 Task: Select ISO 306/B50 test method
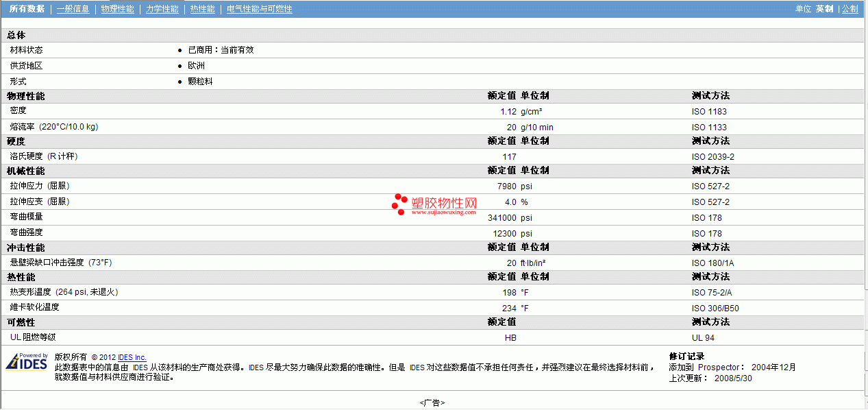[715, 308]
